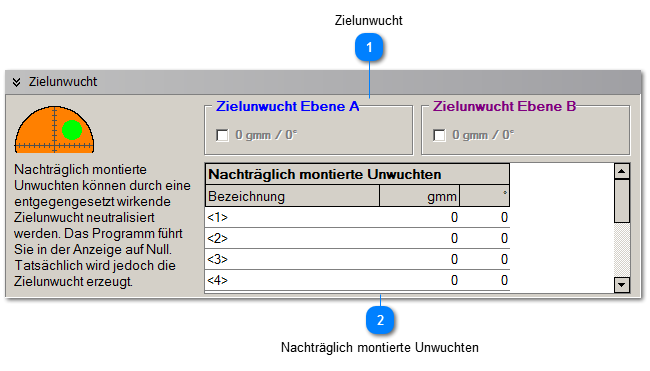Image resolution: width=650 pixels, height=371 pixels.
Task: Click the table scrollbar down arrow
Action: pyautogui.click(x=622, y=285)
